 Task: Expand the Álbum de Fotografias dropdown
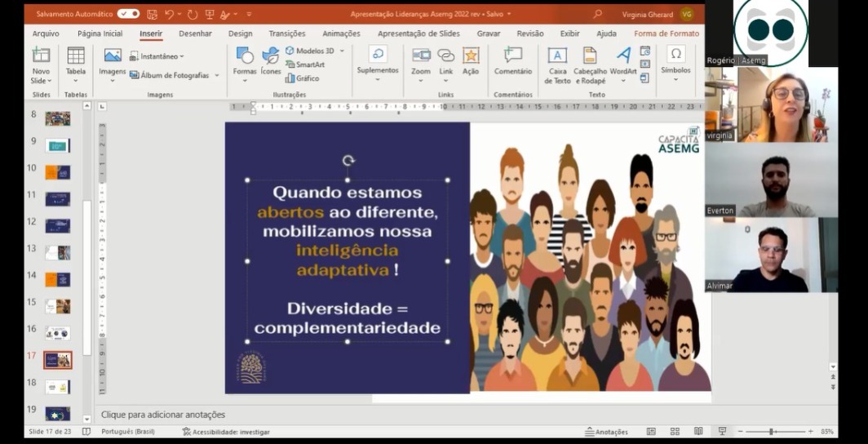click(217, 75)
